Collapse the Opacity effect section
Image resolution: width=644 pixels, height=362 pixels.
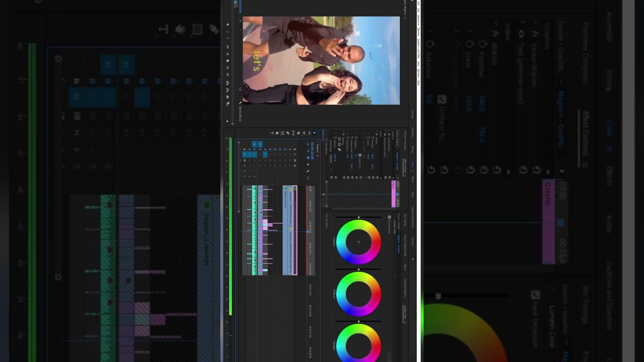(x=344, y=131)
